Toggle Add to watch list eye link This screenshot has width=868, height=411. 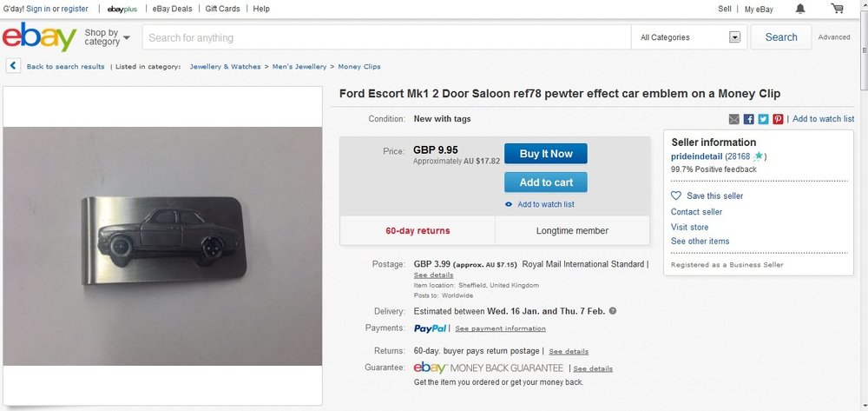click(540, 204)
